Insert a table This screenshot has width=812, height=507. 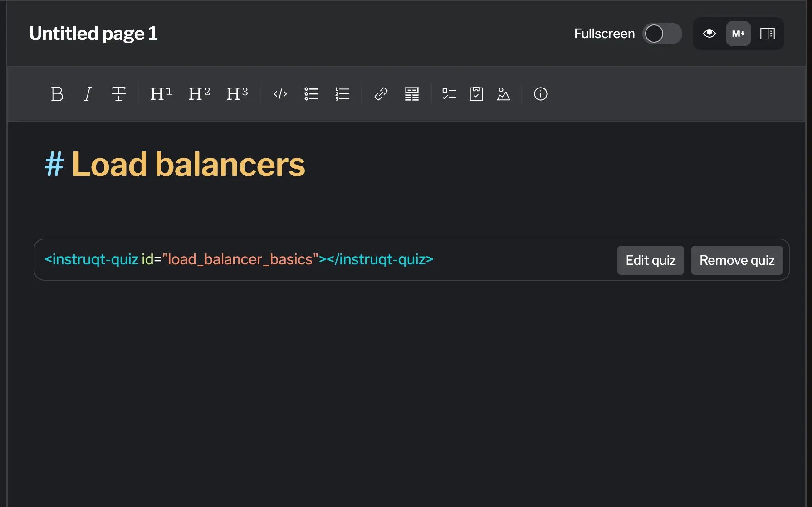point(411,94)
